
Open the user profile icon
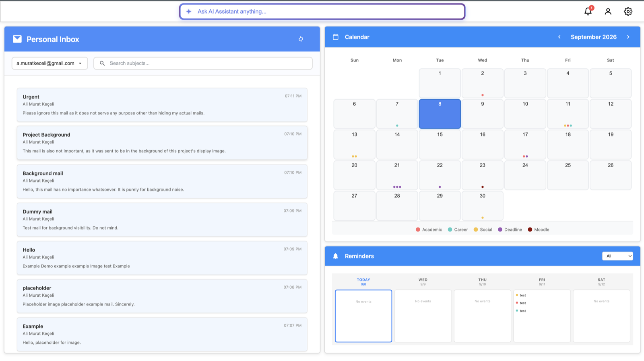pyautogui.click(x=608, y=11)
